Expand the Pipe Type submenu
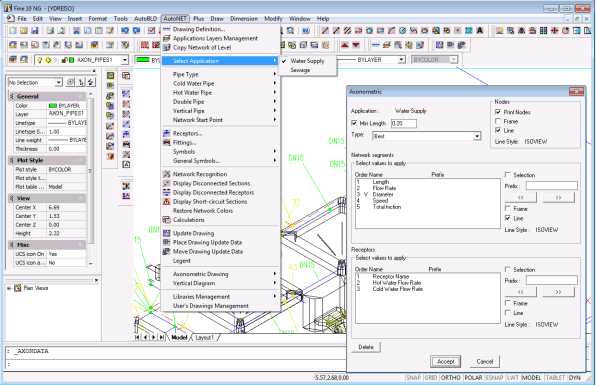The image size is (596, 385). [x=220, y=74]
